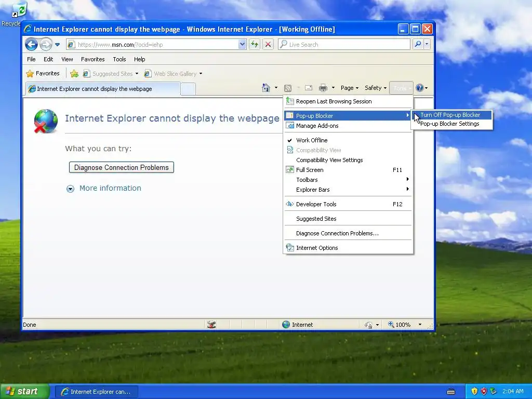Viewport: 532px width, 399px height.
Task: Select Pop-up Blocker menu entry
Action: [348, 116]
